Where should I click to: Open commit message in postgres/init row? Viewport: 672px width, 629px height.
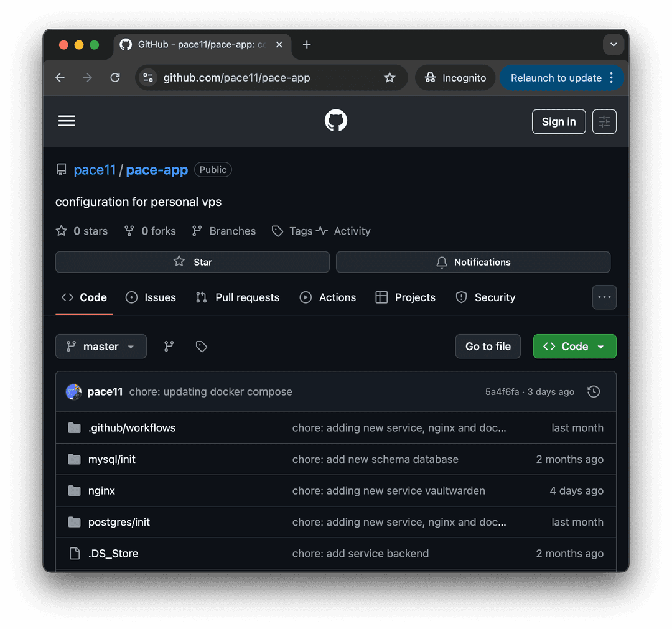pyautogui.click(x=399, y=523)
